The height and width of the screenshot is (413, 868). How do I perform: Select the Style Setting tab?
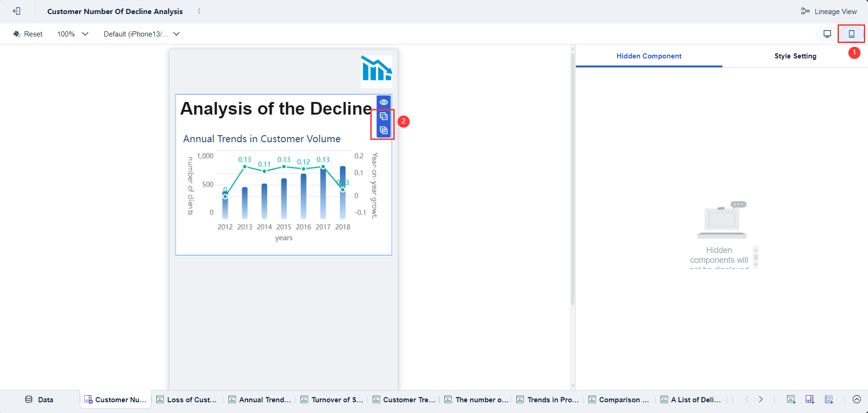(x=795, y=56)
